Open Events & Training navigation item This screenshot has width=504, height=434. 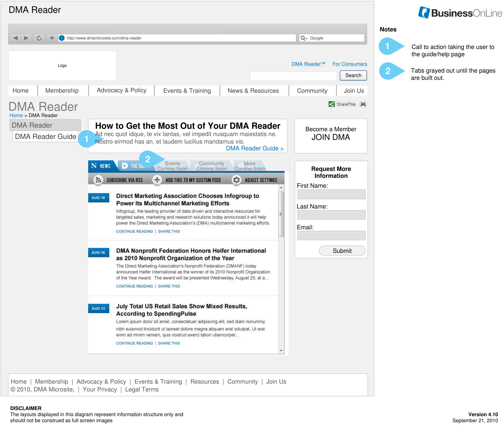(187, 91)
